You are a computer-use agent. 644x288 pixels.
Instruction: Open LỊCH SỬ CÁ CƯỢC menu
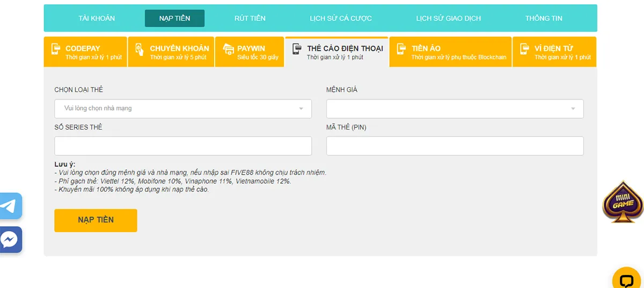[341, 18]
